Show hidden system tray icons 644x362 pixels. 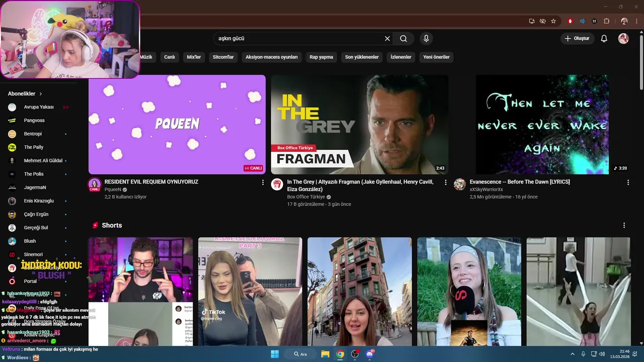[x=572, y=354]
